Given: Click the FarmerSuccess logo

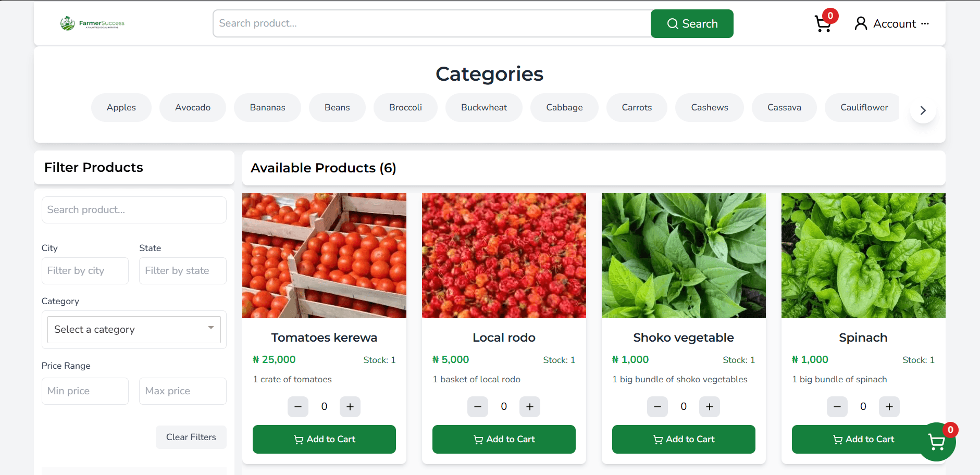Looking at the screenshot, I should (93, 23).
